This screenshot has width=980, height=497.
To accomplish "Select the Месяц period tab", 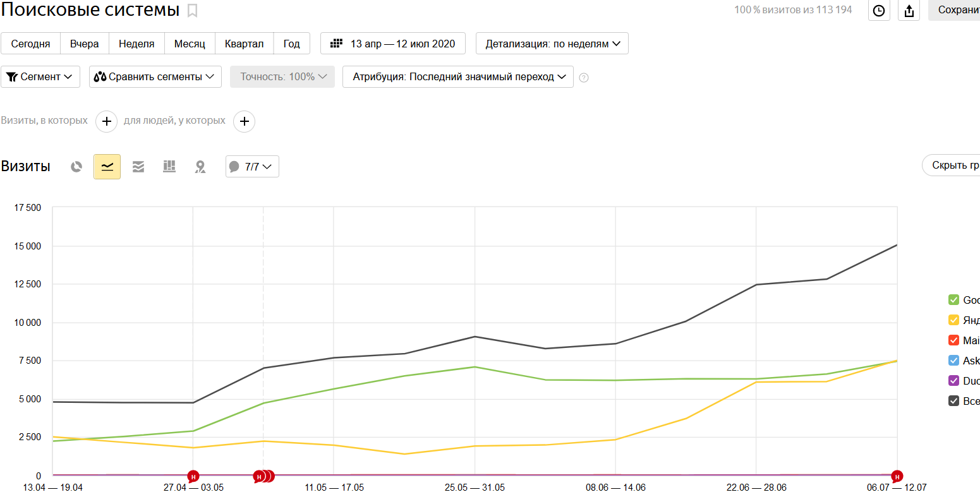I will (190, 44).
